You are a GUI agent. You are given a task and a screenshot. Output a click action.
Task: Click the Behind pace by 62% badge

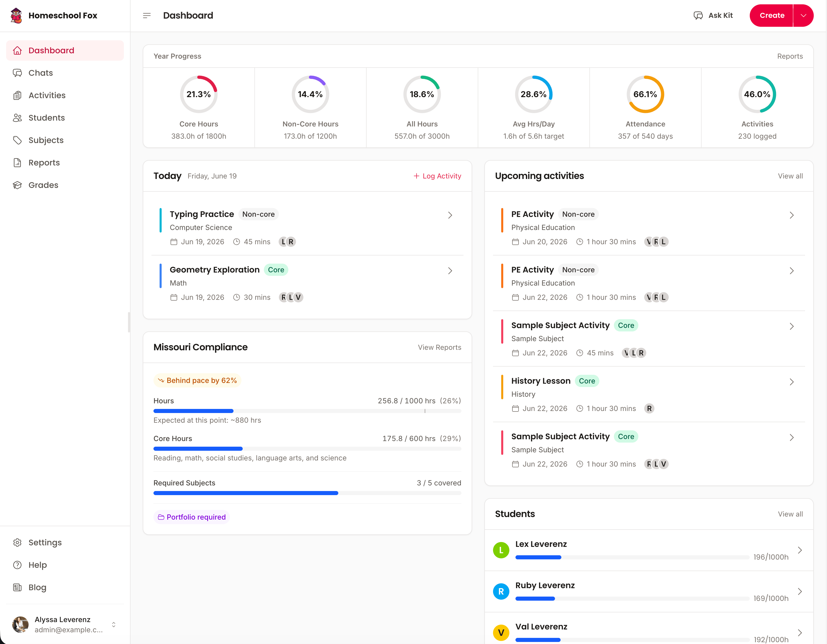tap(197, 380)
